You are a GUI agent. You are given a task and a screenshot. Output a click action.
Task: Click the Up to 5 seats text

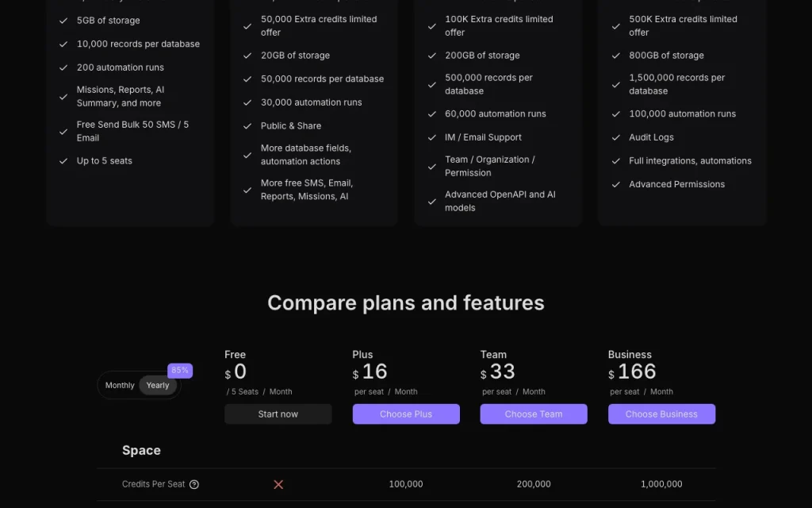[105, 160]
